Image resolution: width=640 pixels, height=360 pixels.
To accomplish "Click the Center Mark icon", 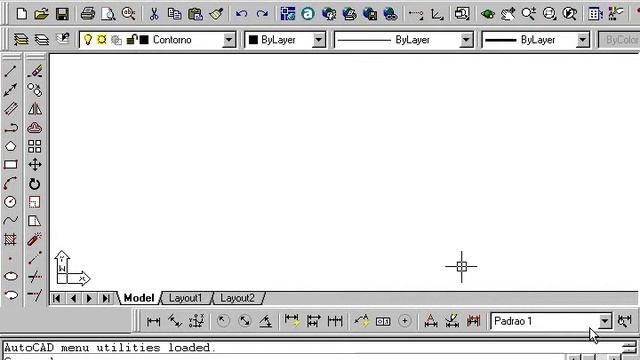I will [404, 321].
